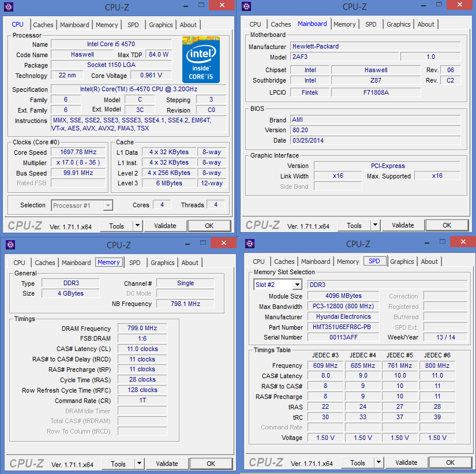
Task: Click the Core Voltage value '0.961 V'
Action: [151, 75]
